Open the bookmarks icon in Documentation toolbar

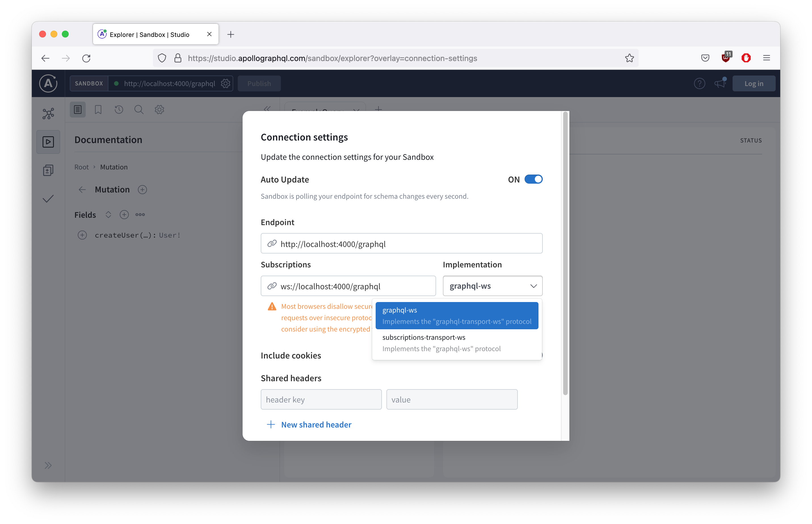point(98,110)
